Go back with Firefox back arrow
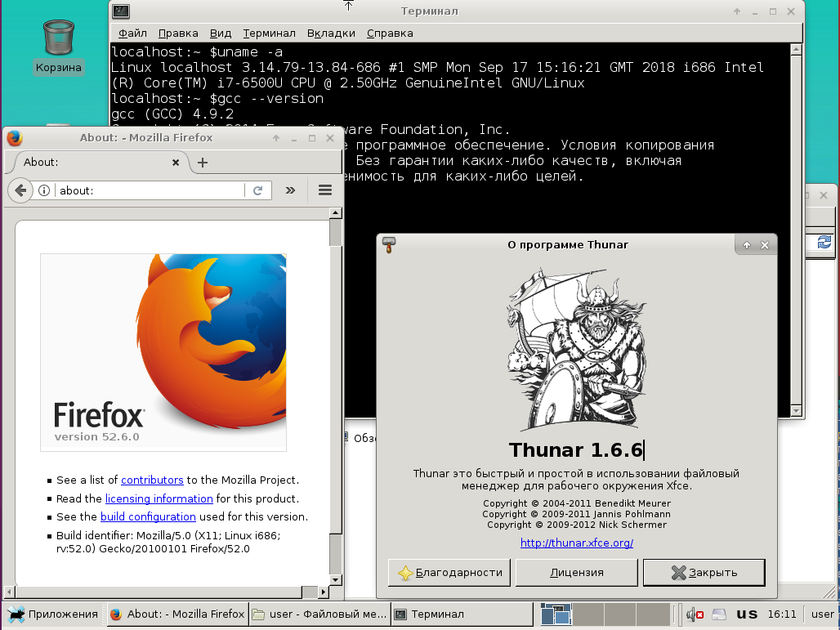 coord(21,190)
